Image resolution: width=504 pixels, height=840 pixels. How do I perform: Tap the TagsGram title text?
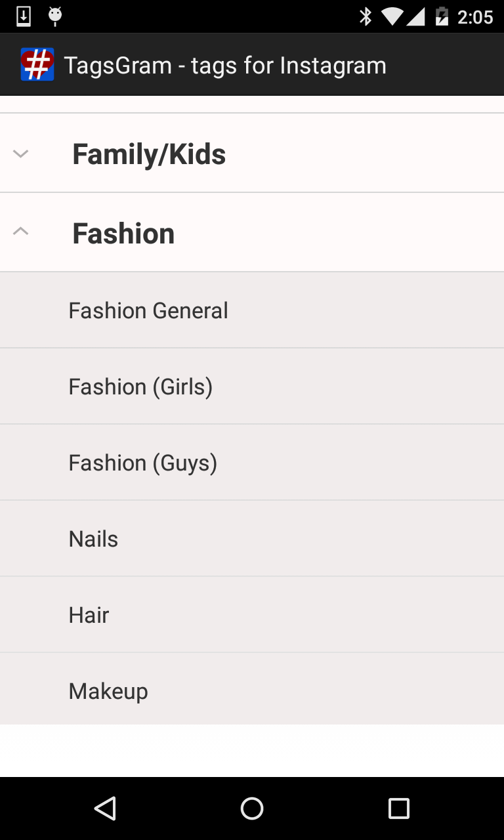(225, 65)
